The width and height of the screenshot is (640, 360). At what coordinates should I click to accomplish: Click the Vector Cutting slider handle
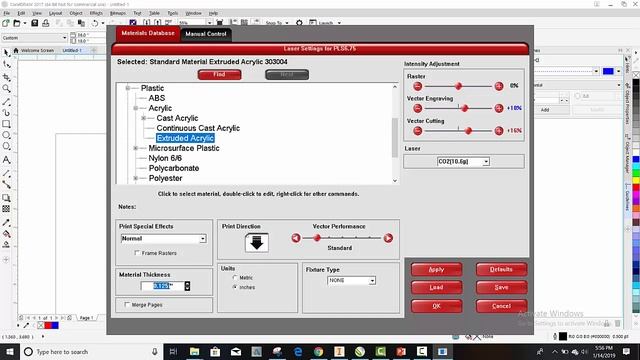468,131
